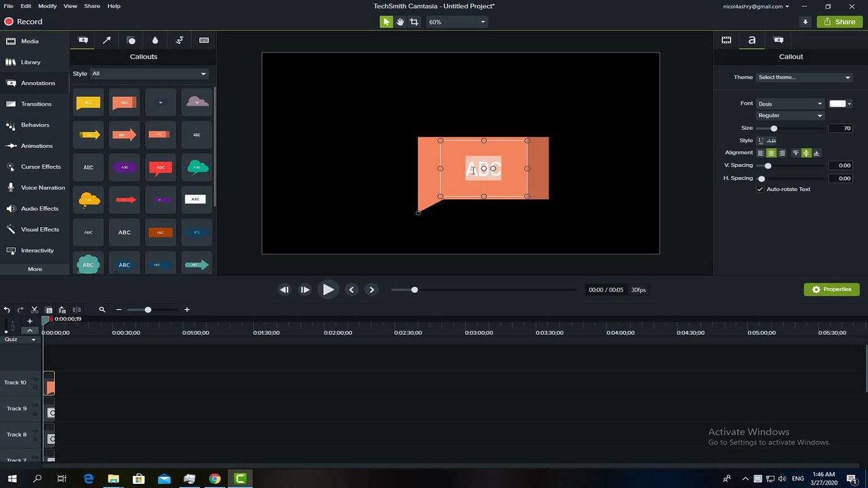
Task: Click the Copy icon in timeline toolbar
Action: (48, 310)
